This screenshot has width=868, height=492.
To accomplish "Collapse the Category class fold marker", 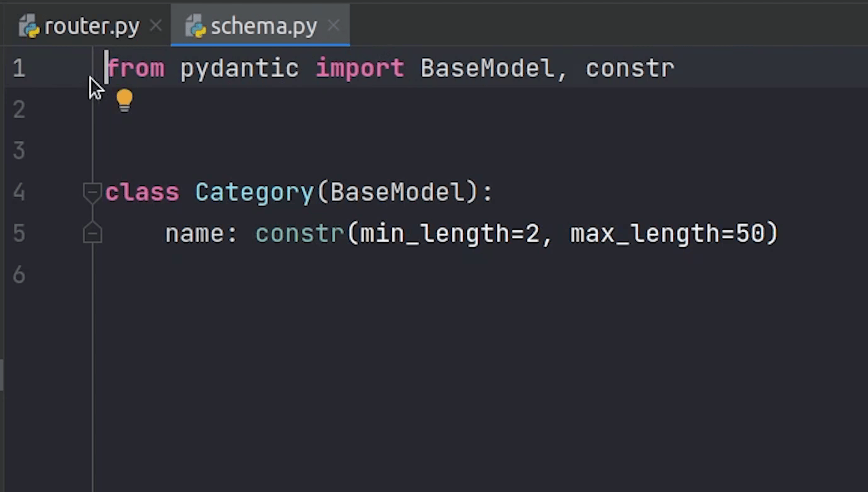I will (x=92, y=191).
